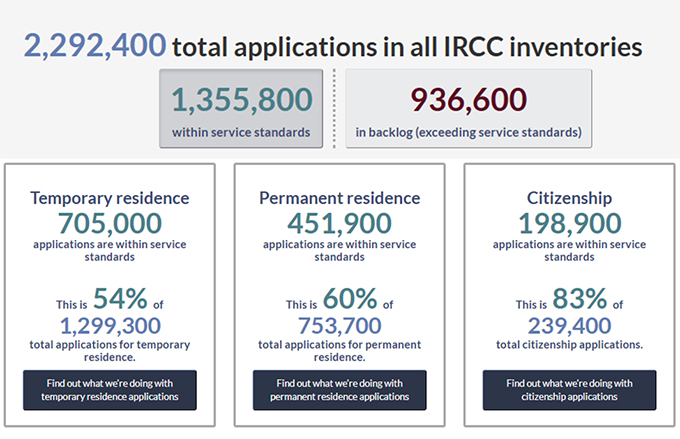Click the 753,700 total figure
The height and width of the screenshot is (439, 680).
click(x=340, y=326)
